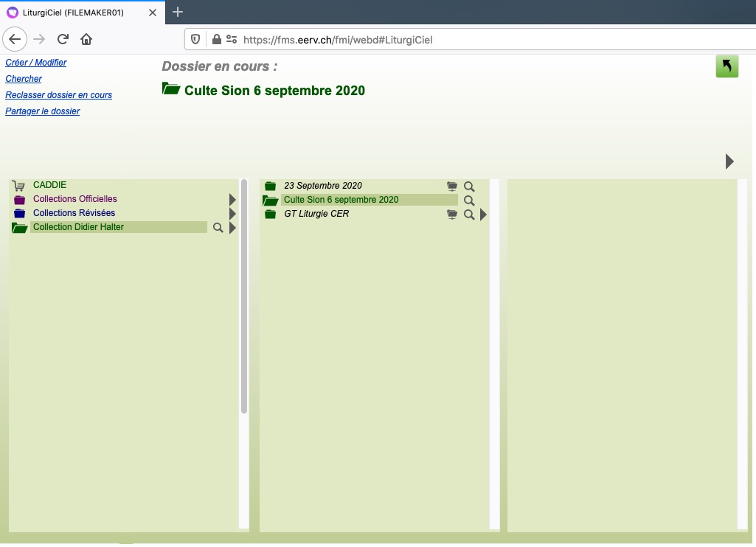Expand Collection Didier Halter arrow

pyautogui.click(x=232, y=229)
